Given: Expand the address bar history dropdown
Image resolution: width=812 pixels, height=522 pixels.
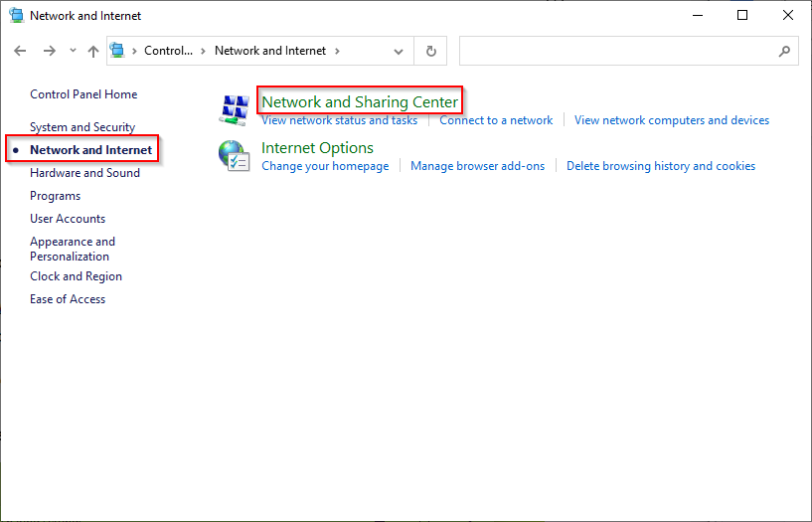Looking at the screenshot, I should coord(399,51).
